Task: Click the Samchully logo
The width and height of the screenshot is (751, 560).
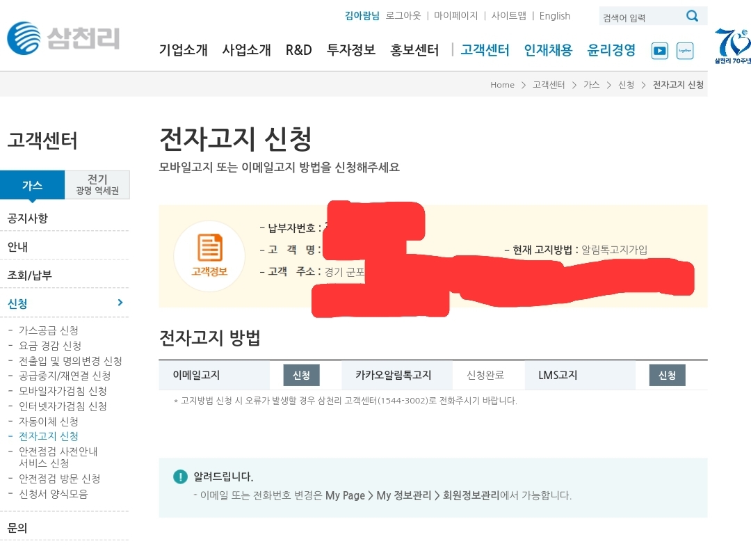Action: pos(63,38)
